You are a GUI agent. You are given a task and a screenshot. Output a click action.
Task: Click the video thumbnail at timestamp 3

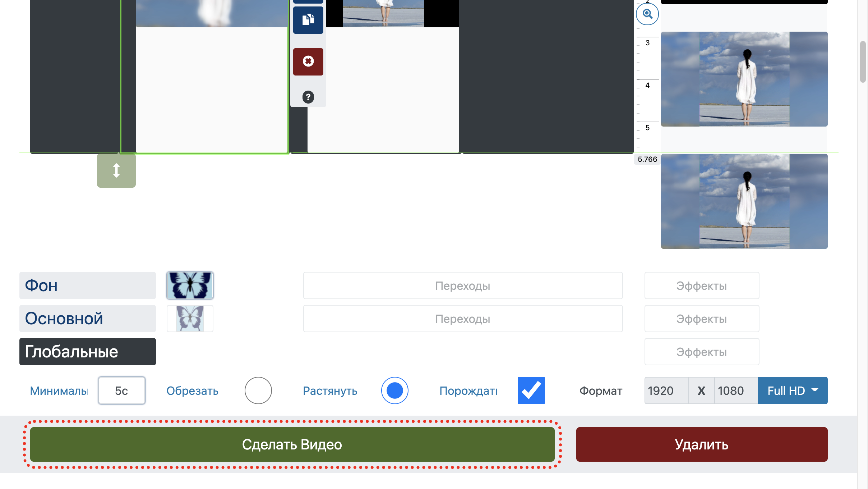(744, 79)
